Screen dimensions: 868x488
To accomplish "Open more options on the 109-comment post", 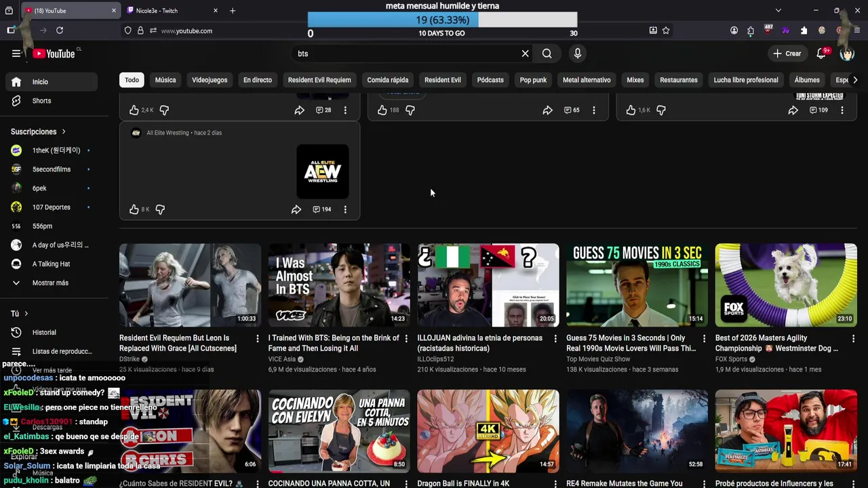I will pyautogui.click(x=842, y=110).
